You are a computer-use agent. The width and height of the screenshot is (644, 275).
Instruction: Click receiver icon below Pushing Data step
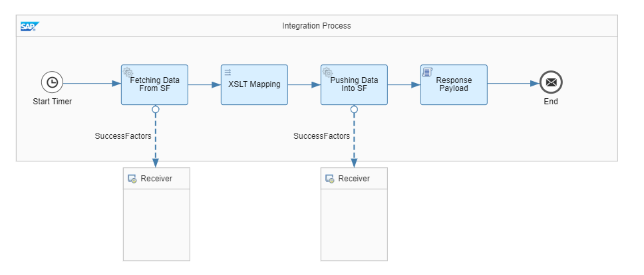pyautogui.click(x=329, y=179)
